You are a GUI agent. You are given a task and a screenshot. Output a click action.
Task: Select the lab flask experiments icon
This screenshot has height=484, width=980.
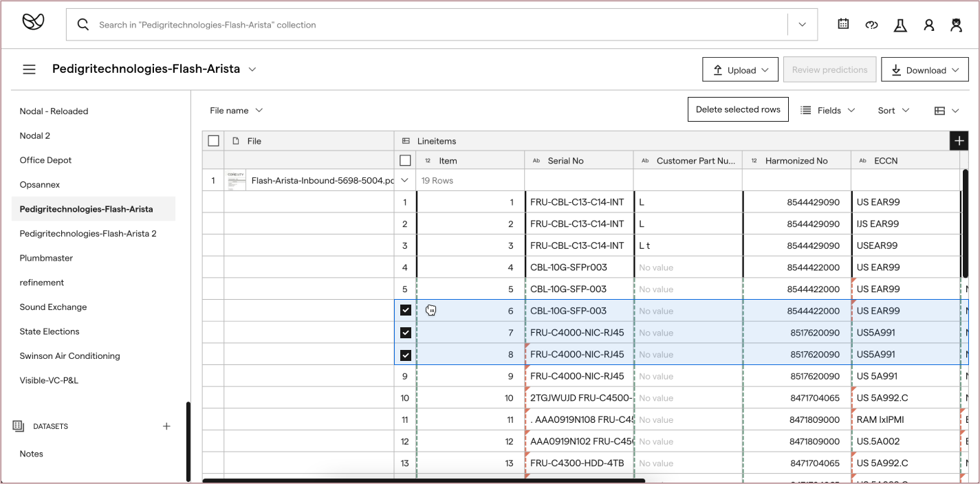pyautogui.click(x=900, y=24)
